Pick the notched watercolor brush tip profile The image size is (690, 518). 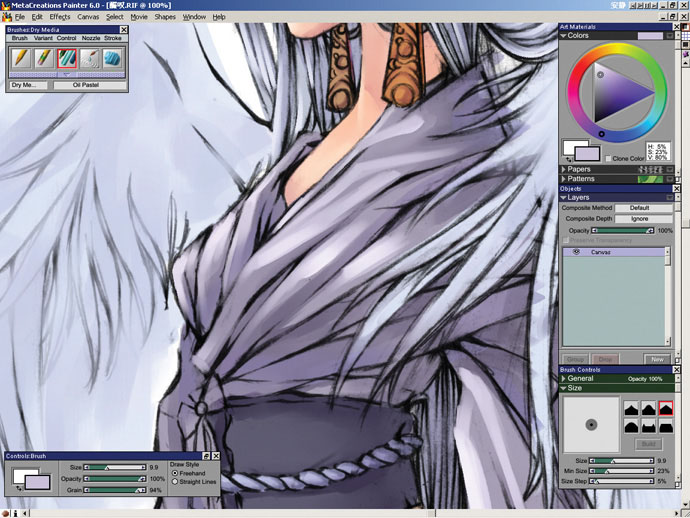tap(649, 426)
